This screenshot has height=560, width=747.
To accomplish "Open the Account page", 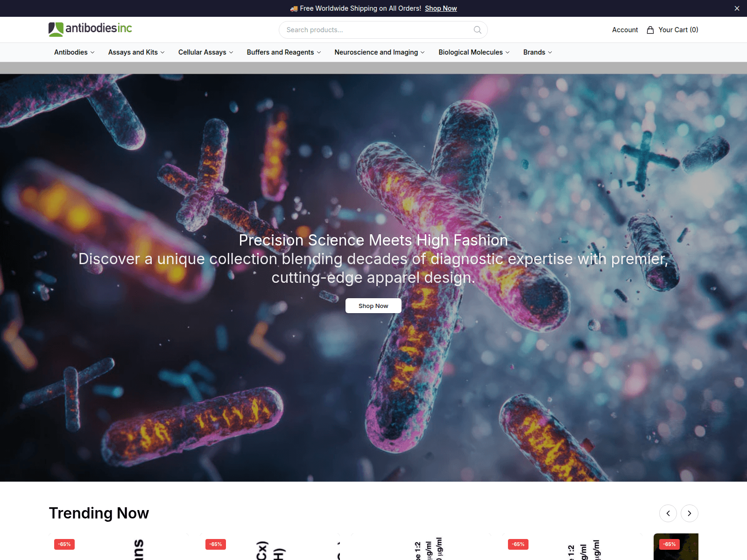I will 625,30.
